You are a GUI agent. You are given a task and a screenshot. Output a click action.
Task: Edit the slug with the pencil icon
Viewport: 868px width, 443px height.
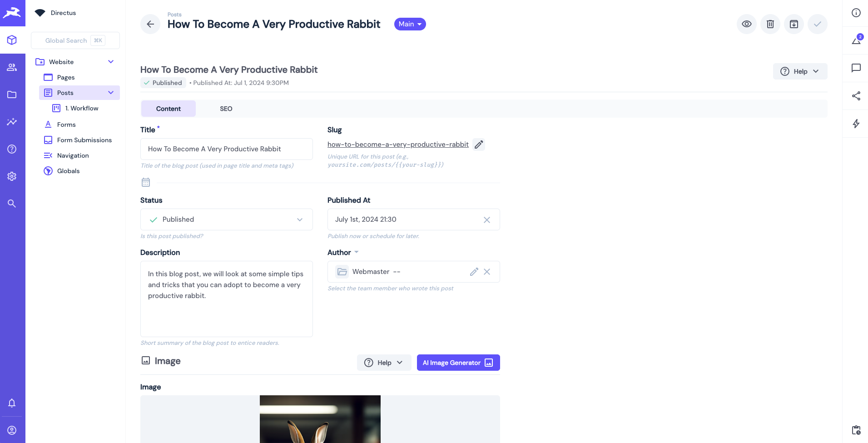pos(479,144)
